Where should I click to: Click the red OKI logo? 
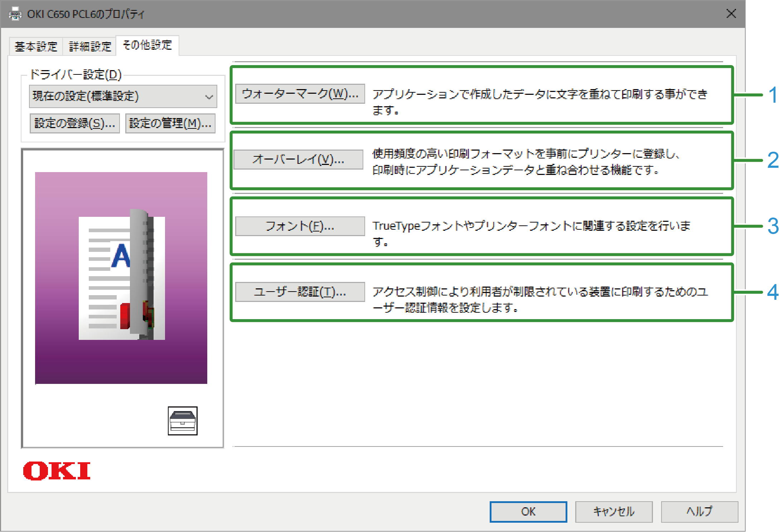pos(57,471)
